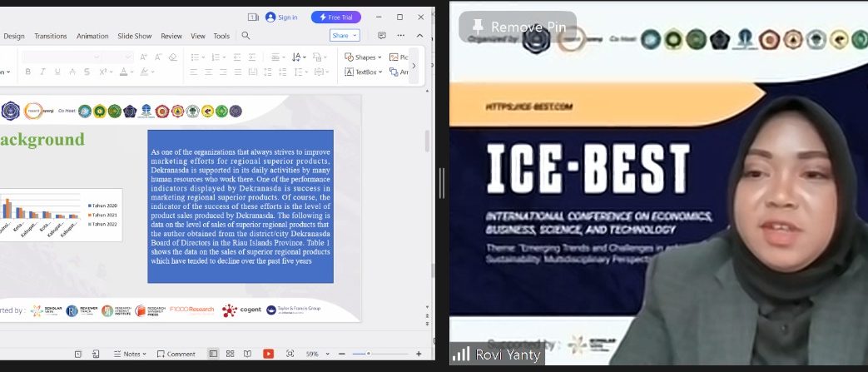Click the user avatar icon beside Sign in
This screenshot has width=868, height=372.
(x=270, y=17)
